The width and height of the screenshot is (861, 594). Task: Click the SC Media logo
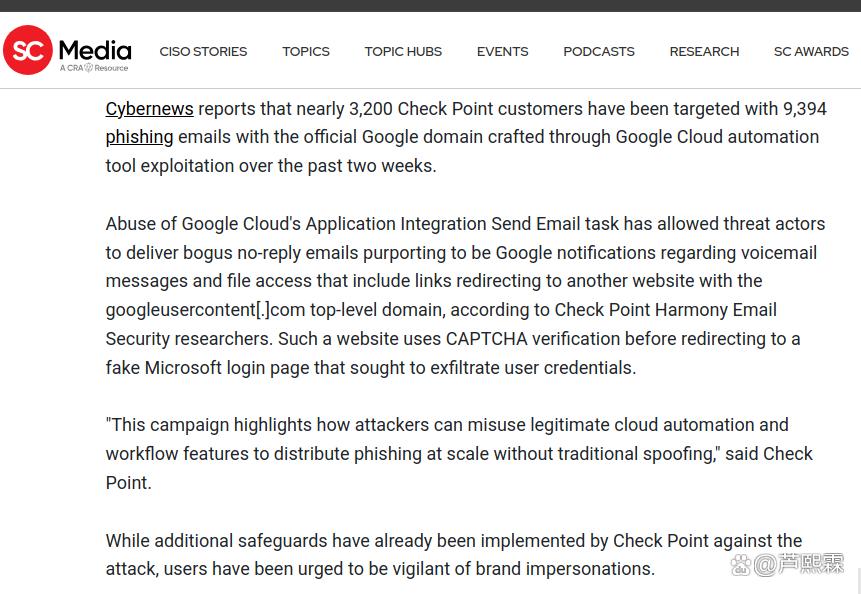pos(67,50)
